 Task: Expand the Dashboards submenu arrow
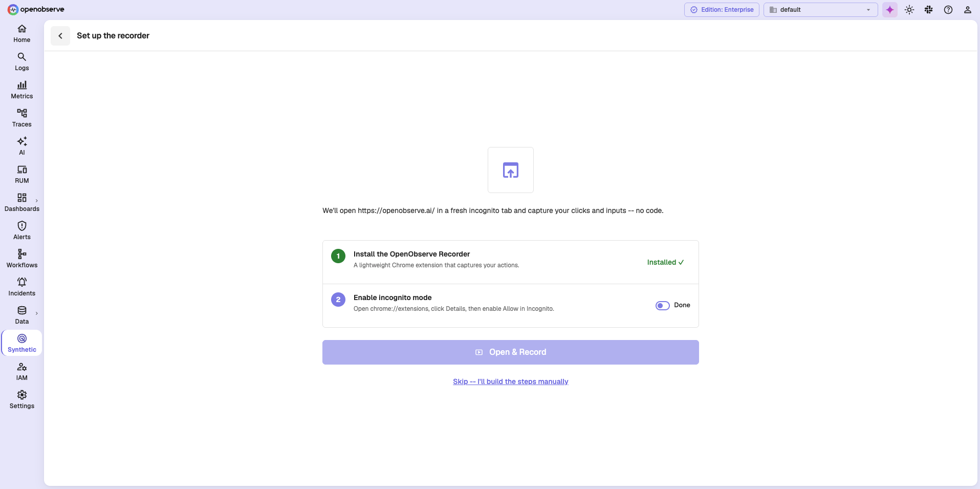pyautogui.click(x=37, y=201)
